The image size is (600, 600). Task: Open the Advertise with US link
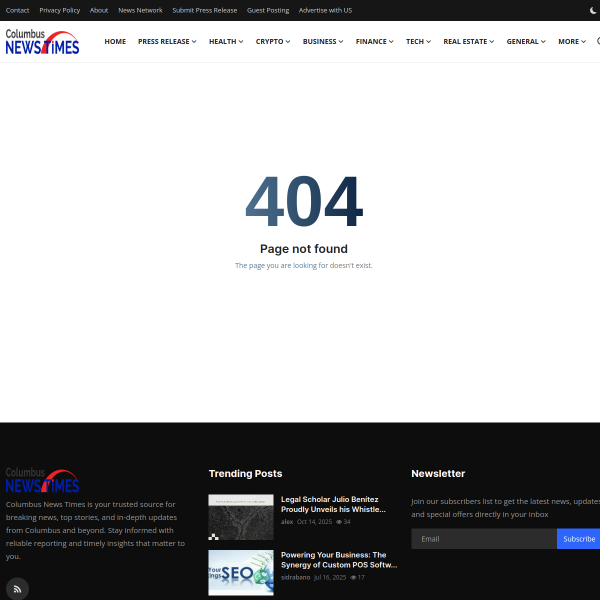[325, 10]
